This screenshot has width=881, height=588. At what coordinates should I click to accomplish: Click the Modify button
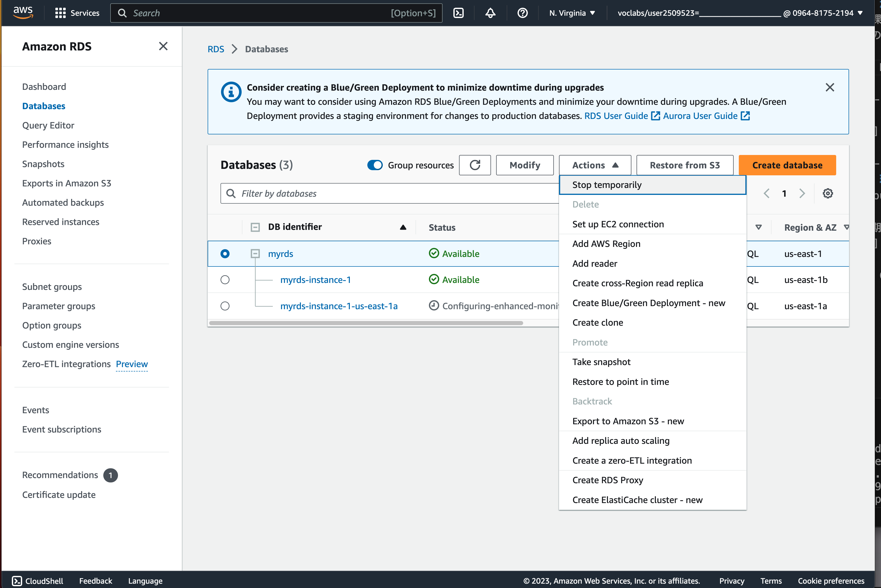click(x=524, y=165)
